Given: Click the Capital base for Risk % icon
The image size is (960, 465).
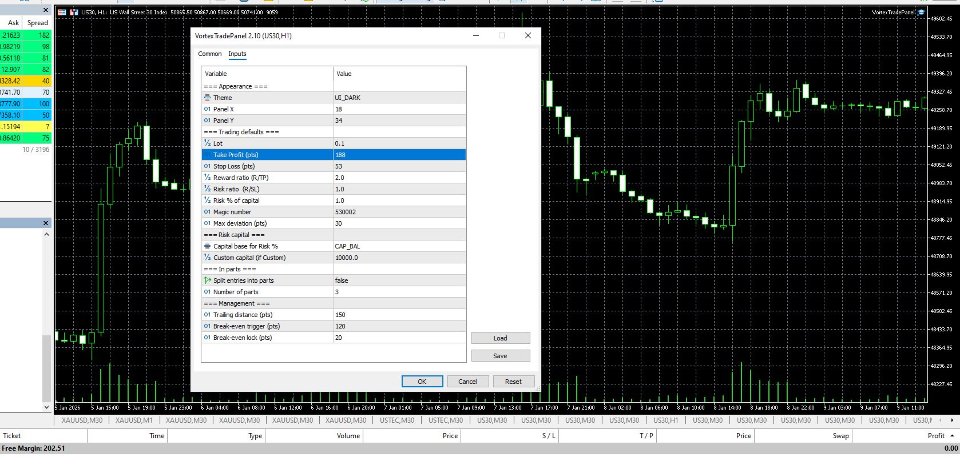Looking at the screenshot, I should pyautogui.click(x=207, y=246).
